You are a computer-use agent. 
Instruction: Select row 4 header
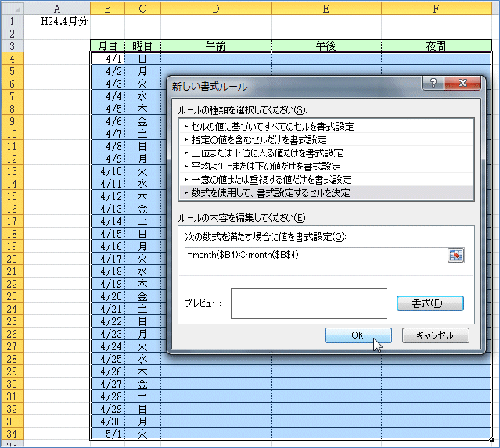(12, 59)
